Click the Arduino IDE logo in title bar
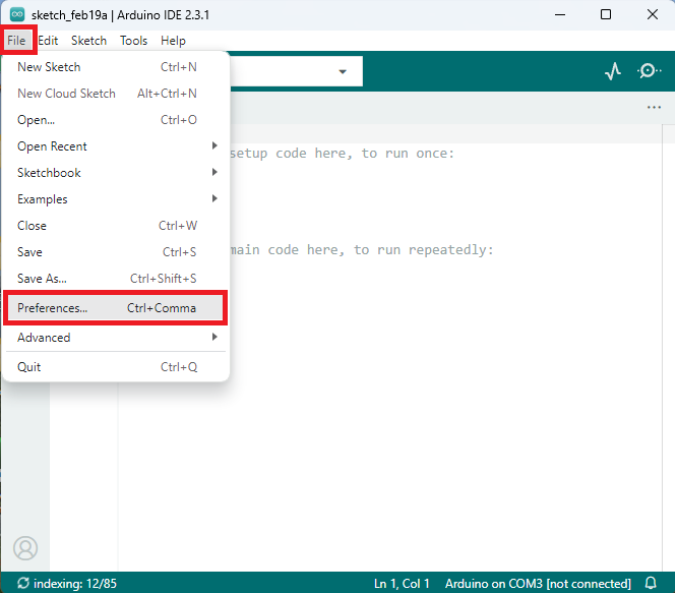 coord(17,14)
